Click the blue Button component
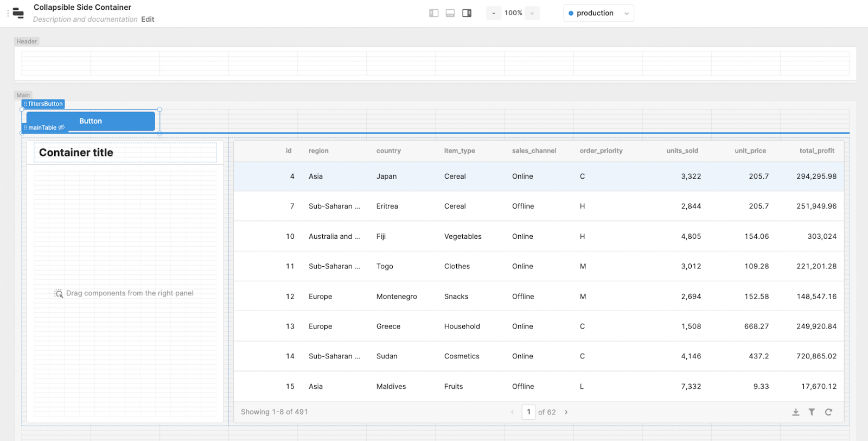868x441 pixels. pyautogui.click(x=91, y=121)
